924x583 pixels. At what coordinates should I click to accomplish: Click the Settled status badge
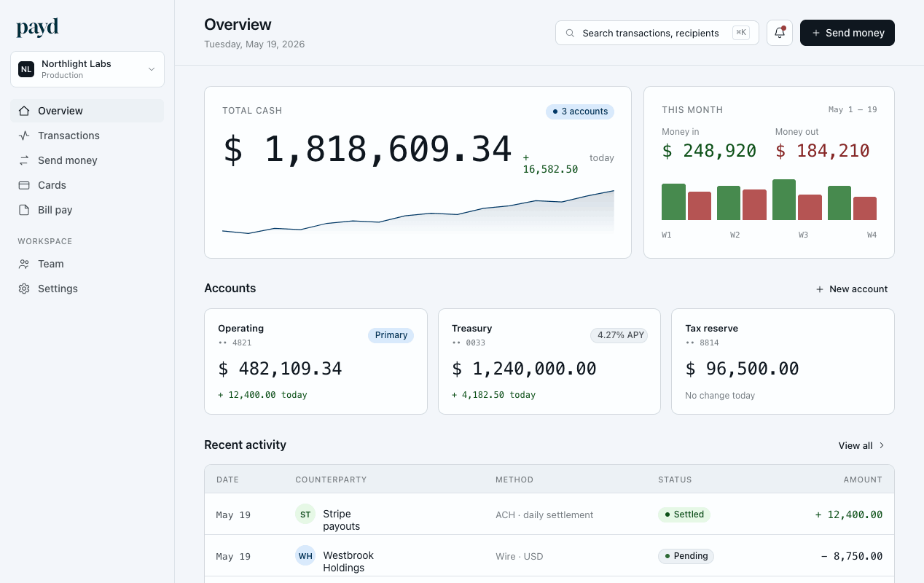684,514
